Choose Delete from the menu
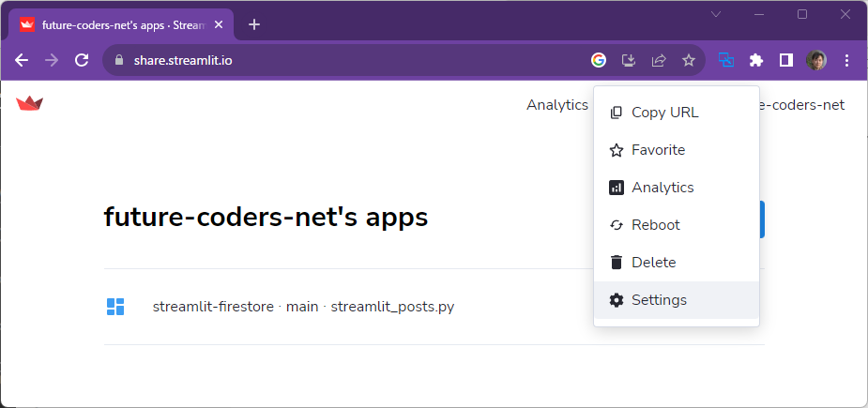 [x=677, y=263]
